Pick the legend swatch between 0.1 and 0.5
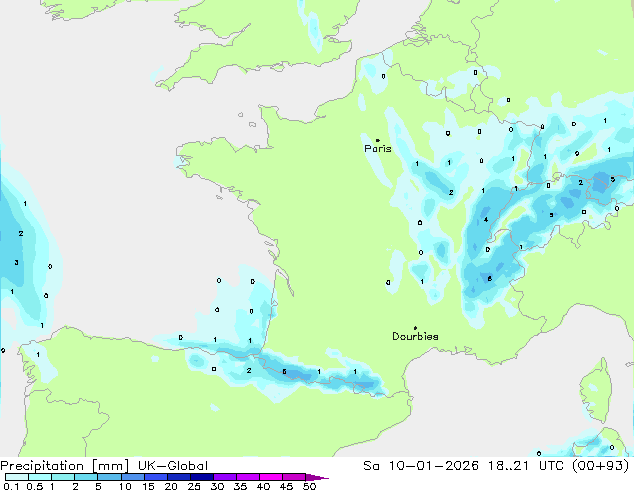The height and width of the screenshot is (490, 634). tap(17, 477)
